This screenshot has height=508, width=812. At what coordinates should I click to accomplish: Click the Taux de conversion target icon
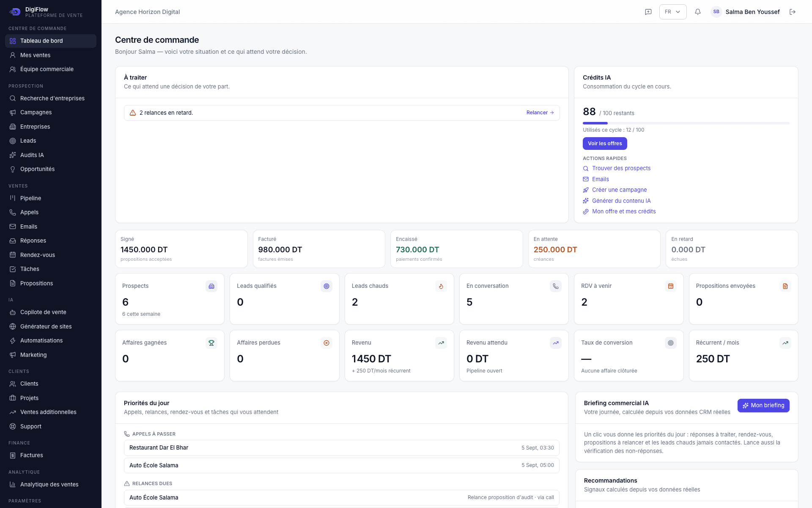pyautogui.click(x=671, y=343)
